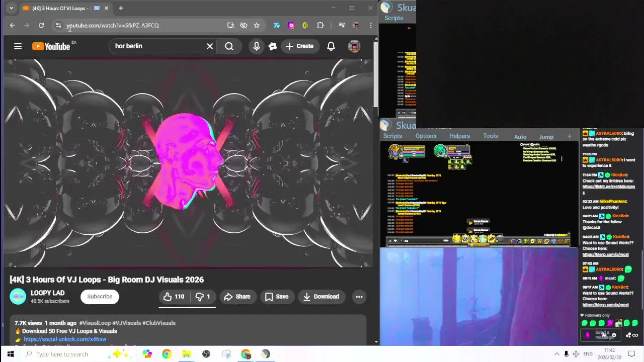This screenshot has height=362, width=644.
Task: Go to the YouTube home logo
Action: 51,46
